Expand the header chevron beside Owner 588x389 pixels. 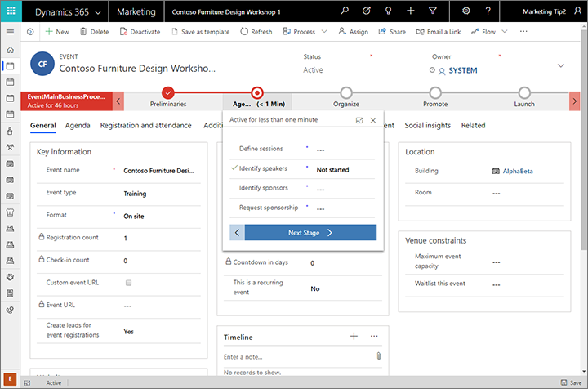click(561, 65)
